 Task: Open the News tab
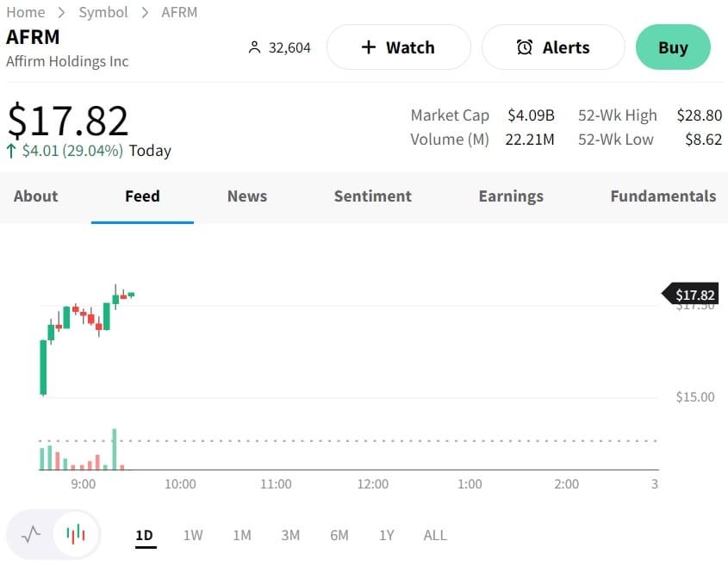(x=247, y=196)
